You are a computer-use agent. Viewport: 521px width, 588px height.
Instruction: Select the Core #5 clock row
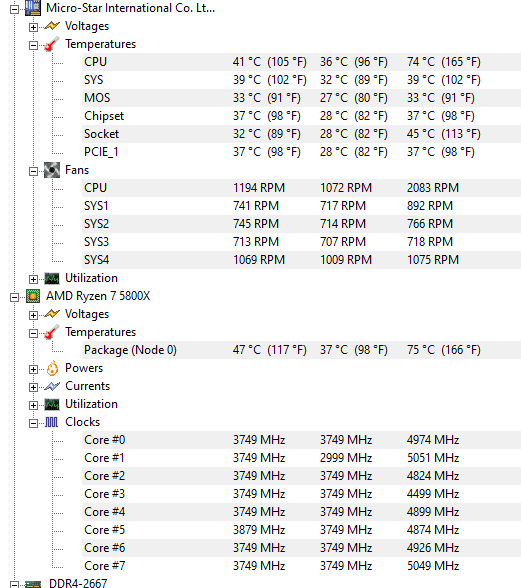[301, 530]
